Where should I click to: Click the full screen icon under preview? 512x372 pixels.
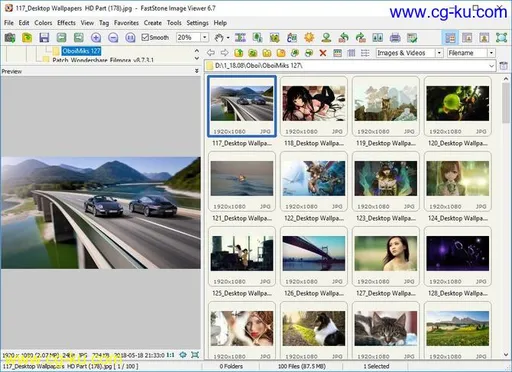click(195, 355)
